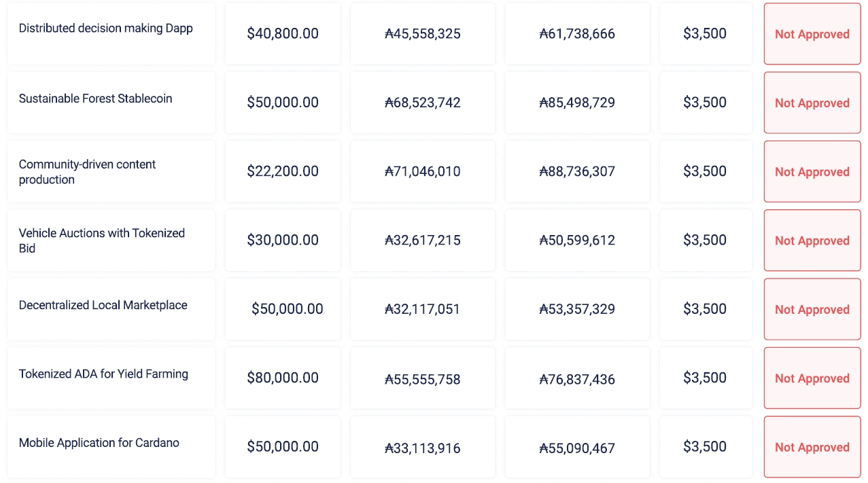Click the ₳50,599,612 vote total cell
The width and height of the screenshot is (868, 483).
tap(577, 240)
